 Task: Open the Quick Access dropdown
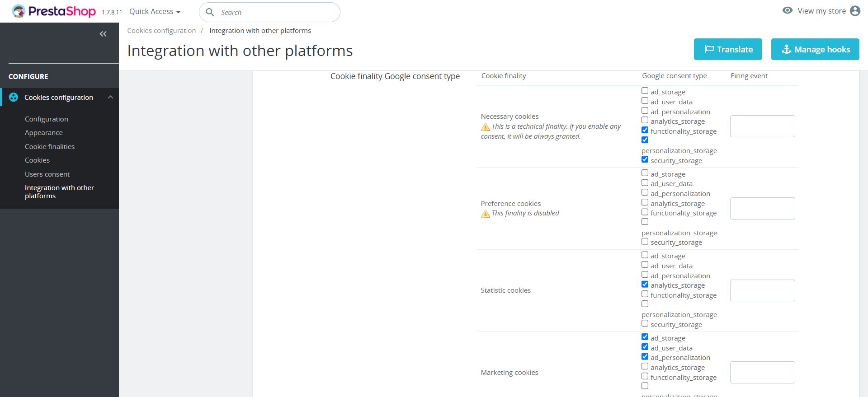coord(155,12)
